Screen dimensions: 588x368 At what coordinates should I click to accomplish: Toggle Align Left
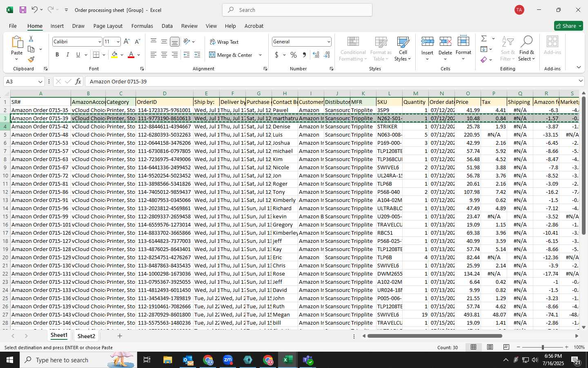[154, 55]
